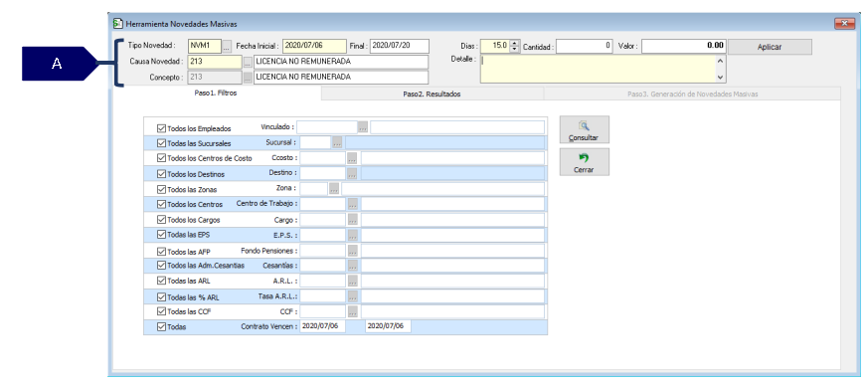Click the Cantidad input field
Viewport: 868px width, 386px height.
[584, 46]
